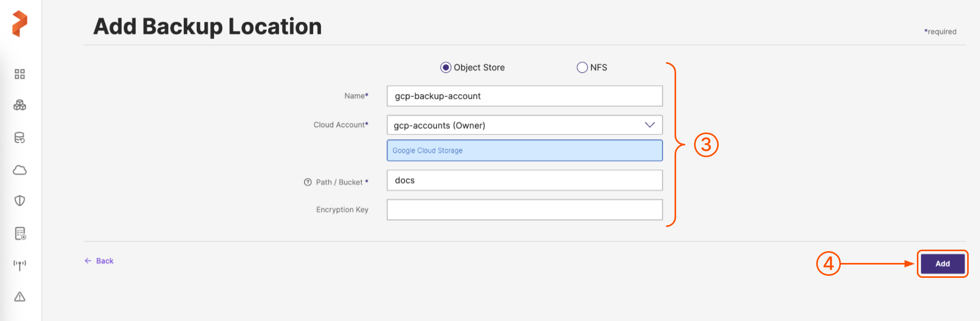Open the cloud icon in the sidebar
The image size is (980, 321).
pyautogui.click(x=20, y=170)
